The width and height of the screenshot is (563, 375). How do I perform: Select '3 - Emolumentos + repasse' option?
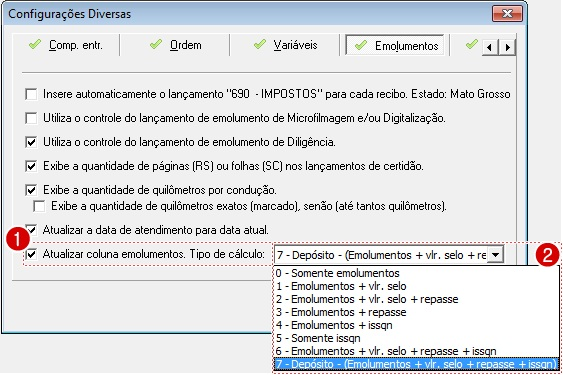click(417, 312)
